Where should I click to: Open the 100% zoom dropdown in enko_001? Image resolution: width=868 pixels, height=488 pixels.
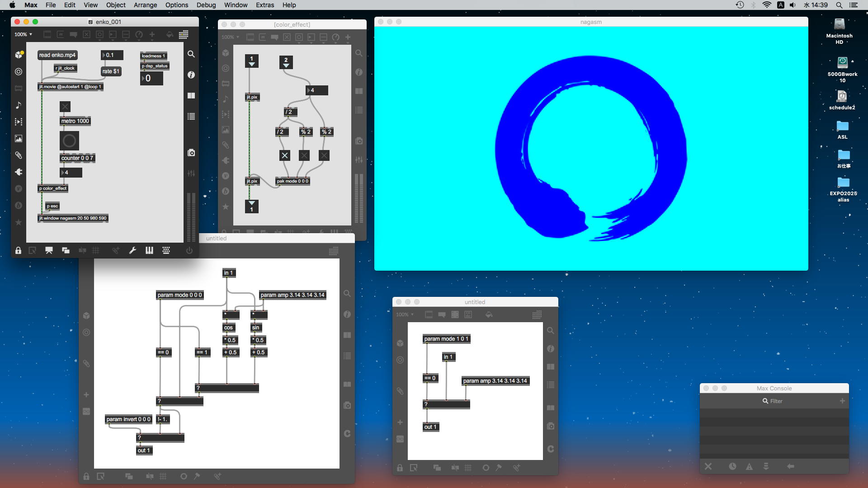23,34
